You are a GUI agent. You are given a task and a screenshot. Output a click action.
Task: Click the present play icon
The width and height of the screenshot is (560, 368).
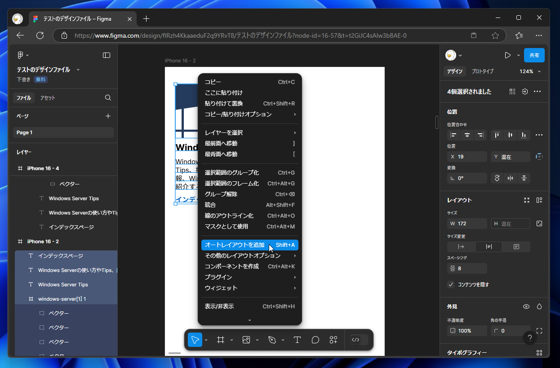coord(507,55)
